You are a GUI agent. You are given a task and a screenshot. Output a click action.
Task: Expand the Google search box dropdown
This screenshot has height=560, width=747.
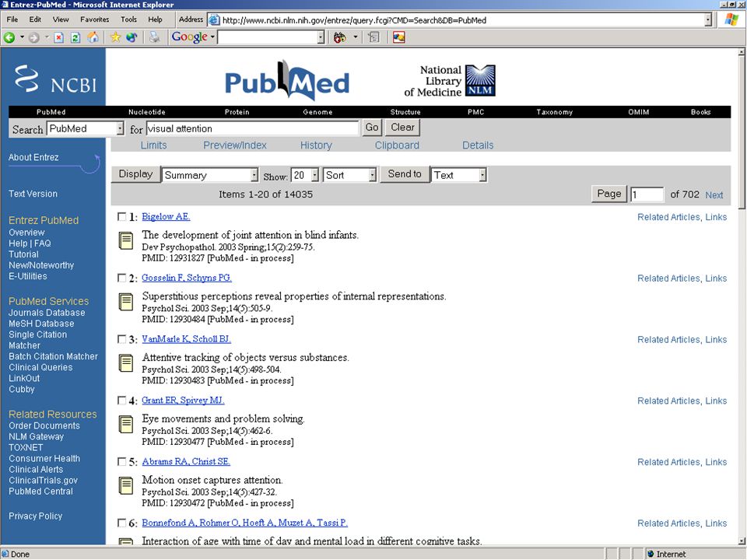pos(321,37)
